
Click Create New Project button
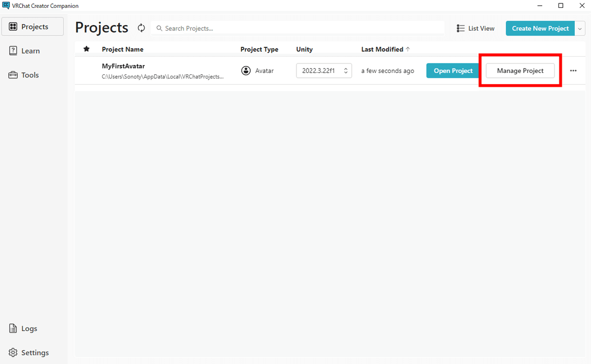(540, 28)
